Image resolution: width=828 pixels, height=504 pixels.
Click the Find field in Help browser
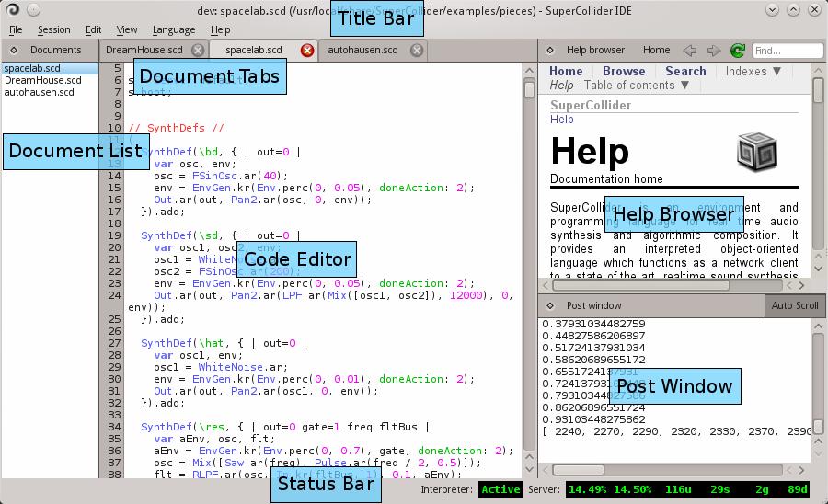click(x=787, y=51)
